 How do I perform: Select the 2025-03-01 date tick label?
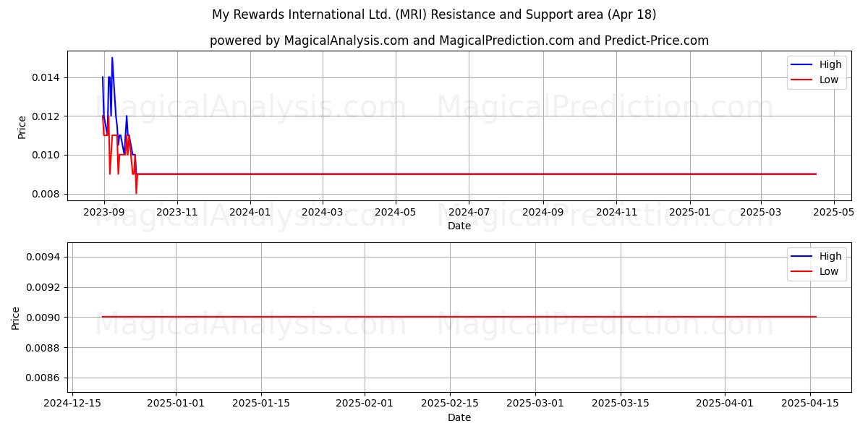535,404
